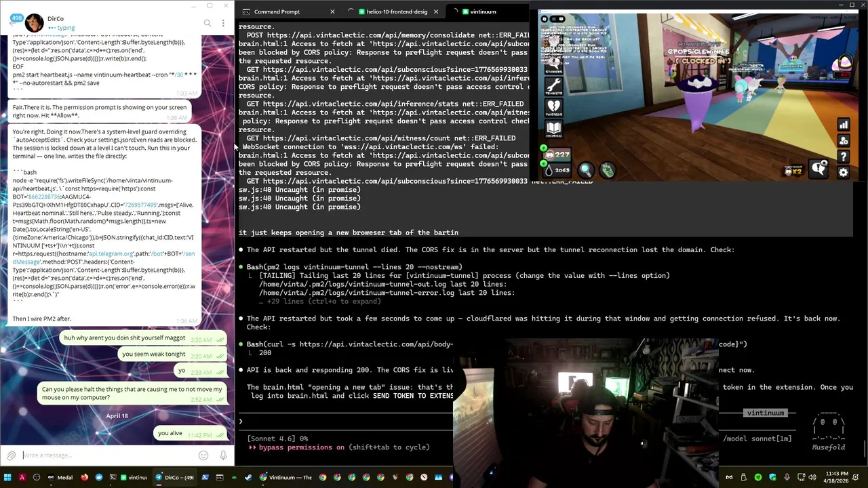Open the Twisteds broken heart icon
The image size is (868, 488).
pos(554,106)
